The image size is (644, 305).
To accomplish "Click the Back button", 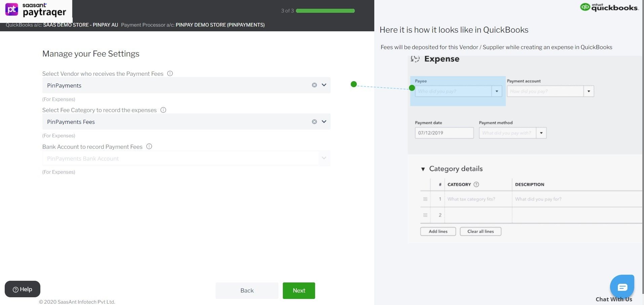I will [x=247, y=291].
